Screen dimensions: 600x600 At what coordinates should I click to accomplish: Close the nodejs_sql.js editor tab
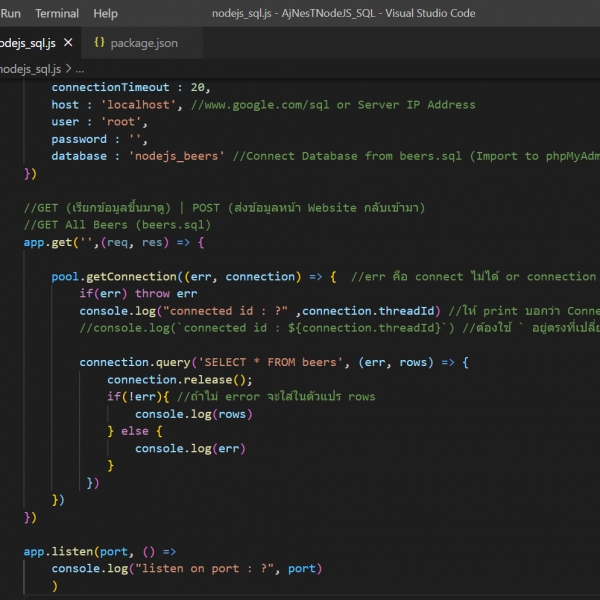(x=67, y=44)
